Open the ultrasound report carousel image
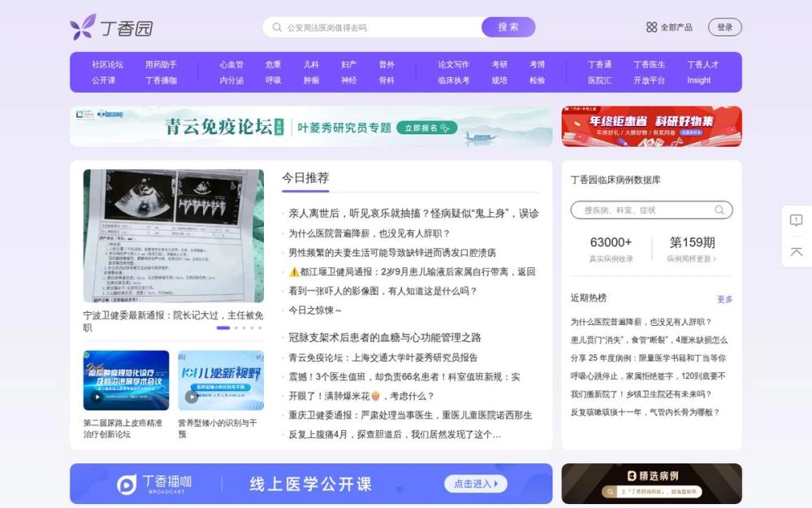 [x=174, y=236]
